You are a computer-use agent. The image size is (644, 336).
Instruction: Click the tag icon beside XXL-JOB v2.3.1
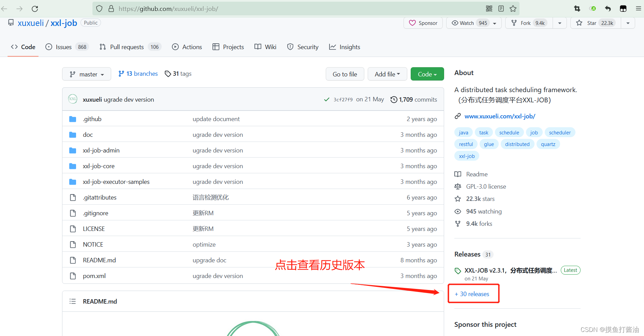[458, 271]
